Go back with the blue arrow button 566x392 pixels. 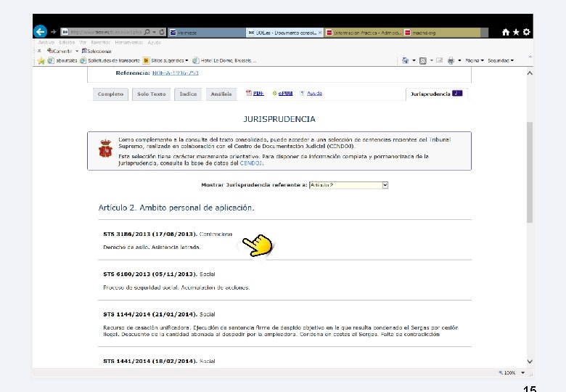coord(41,32)
